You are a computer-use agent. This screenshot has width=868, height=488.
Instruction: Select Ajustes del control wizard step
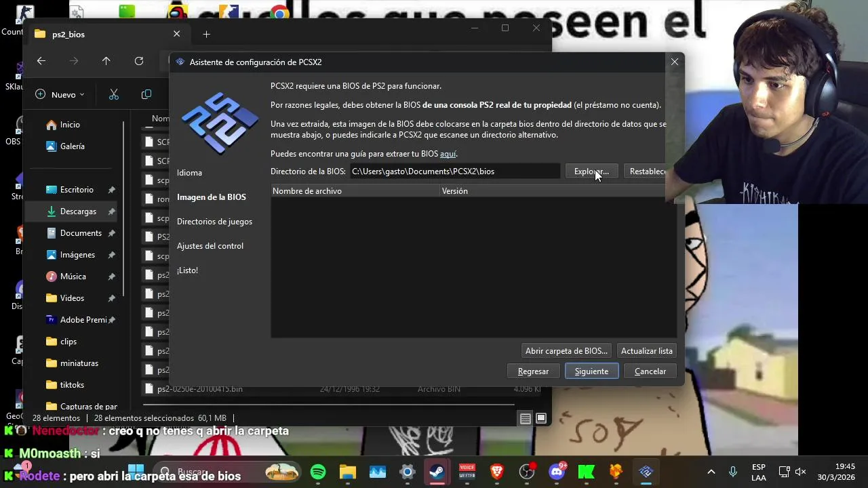click(210, 246)
